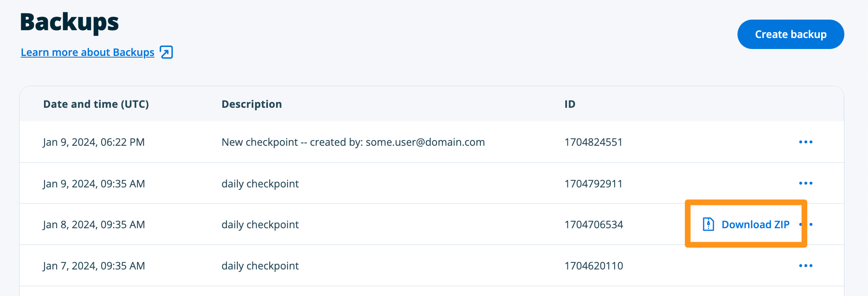Click the ZIP file icon beside Download ZIP
This screenshot has height=296, width=868.
709,224
